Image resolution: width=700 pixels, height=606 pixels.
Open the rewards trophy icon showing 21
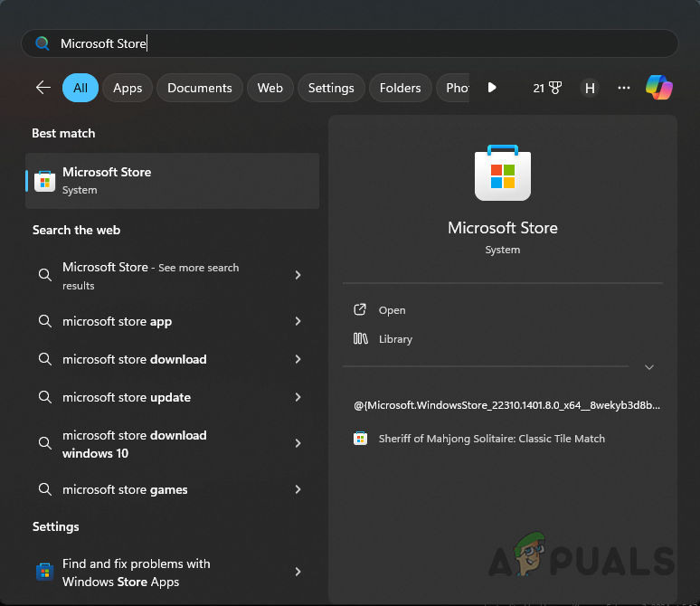(x=547, y=88)
